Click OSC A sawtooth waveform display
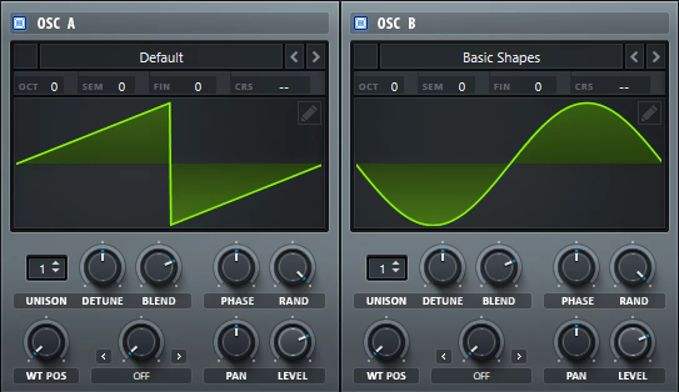Viewport: 679px width, 392px height. [169, 163]
